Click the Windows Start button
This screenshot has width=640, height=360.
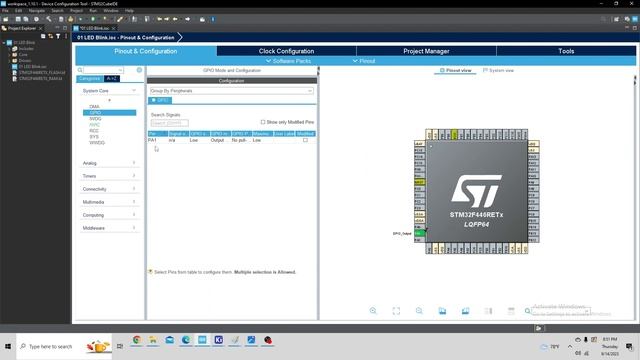coord(8,347)
